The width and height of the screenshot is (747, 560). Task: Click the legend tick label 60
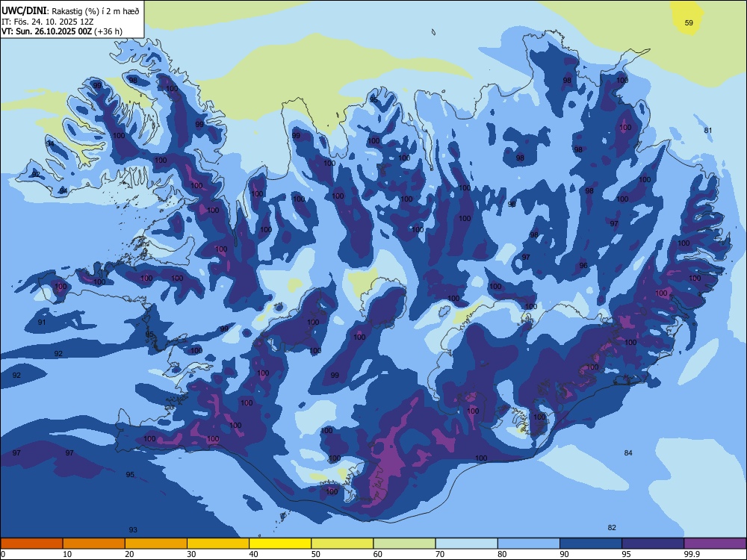click(378, 554)
